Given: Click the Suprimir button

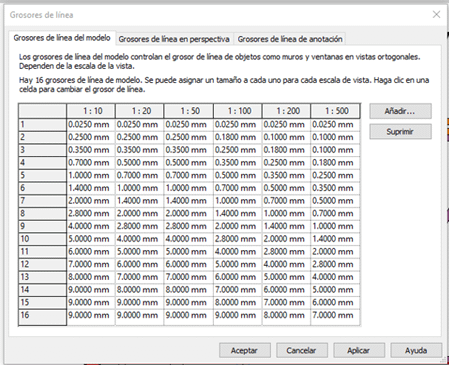Looking at the screenshot, I should point(400,132).
